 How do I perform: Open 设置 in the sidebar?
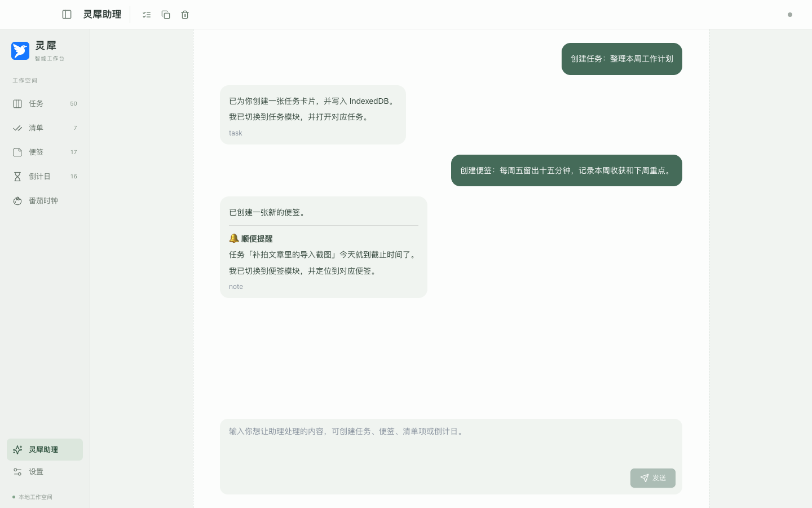[45, 472]
